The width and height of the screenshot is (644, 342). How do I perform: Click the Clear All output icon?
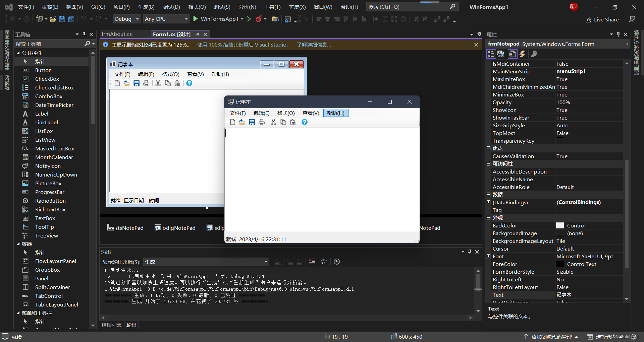(312, 262)
